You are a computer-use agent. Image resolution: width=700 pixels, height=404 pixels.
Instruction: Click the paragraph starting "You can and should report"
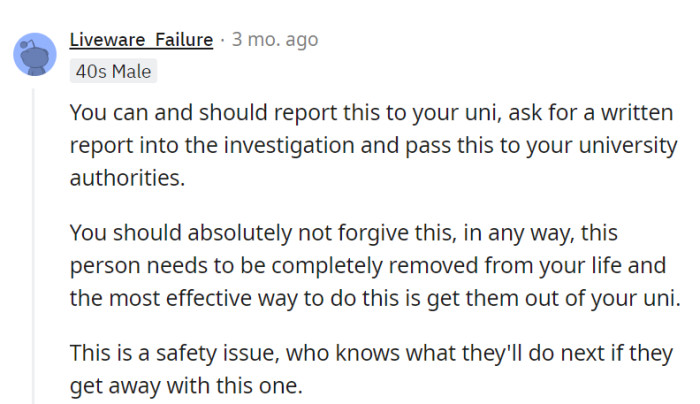click(x=370, y=145)
